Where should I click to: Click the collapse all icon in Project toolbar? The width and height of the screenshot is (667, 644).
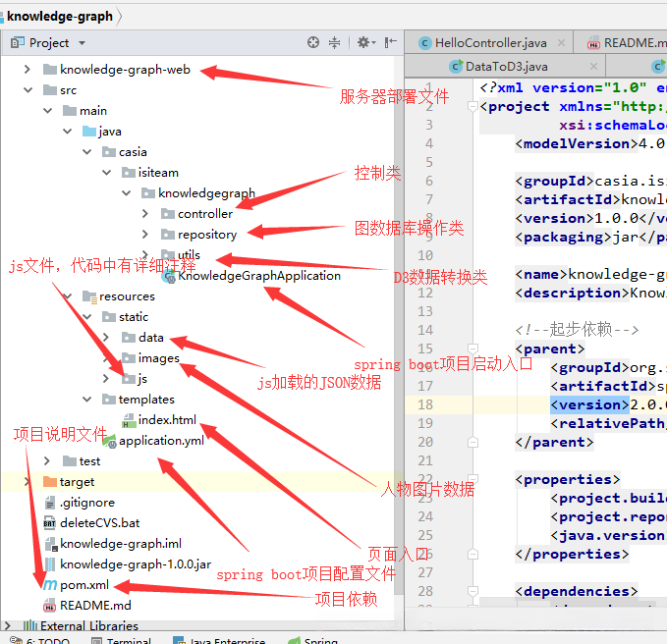(x=334, y=42)
